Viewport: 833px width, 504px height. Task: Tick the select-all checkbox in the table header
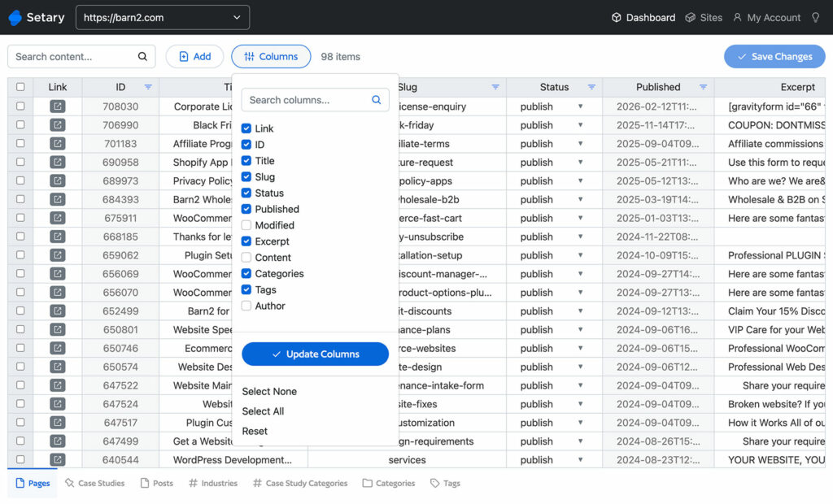pyautogui.click(x=20, y=86)
